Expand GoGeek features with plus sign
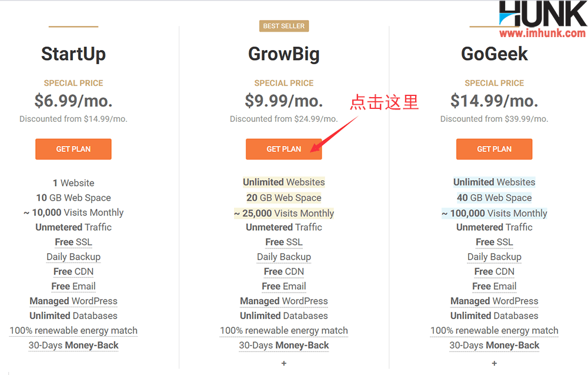The image size is (588, 375). click(495, 363)
